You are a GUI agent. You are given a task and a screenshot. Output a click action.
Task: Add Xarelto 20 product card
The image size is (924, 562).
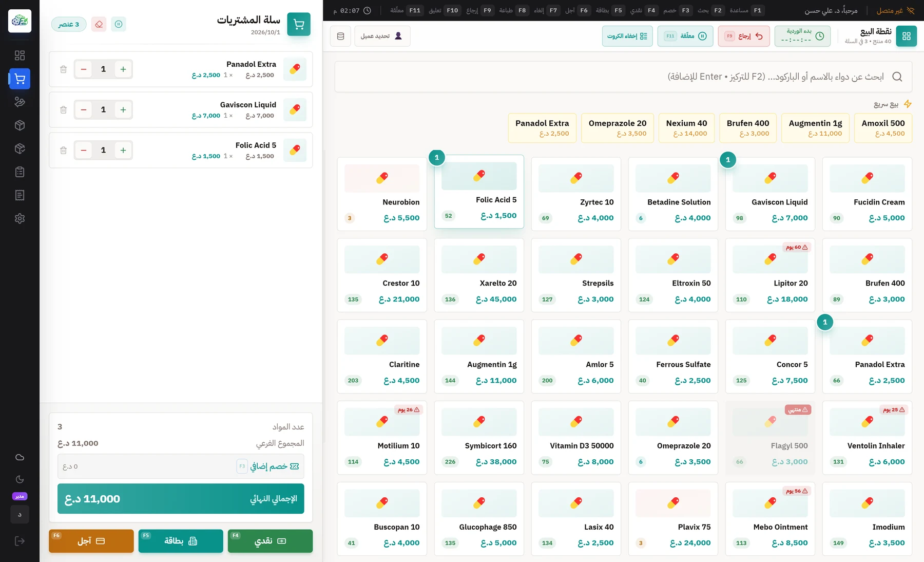pyautogui.click(x=479, y=275)
